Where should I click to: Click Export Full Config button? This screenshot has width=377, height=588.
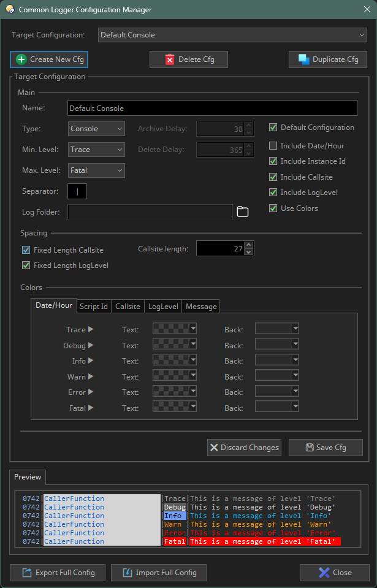point(58,573)
